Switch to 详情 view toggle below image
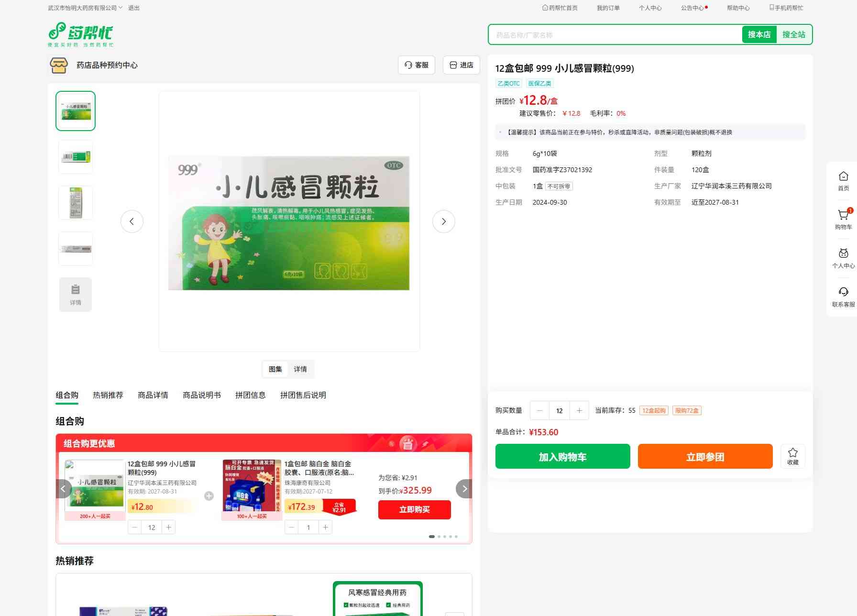 point(300,369)
